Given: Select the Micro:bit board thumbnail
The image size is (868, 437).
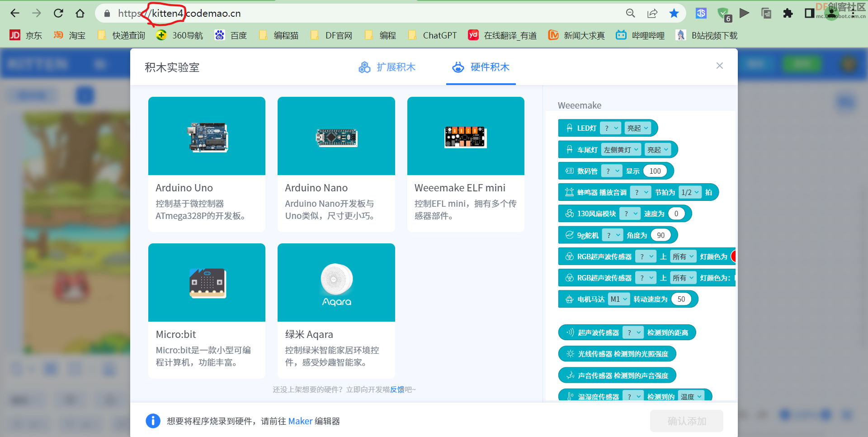Looking at the screenshot, I should pyautogui.click(x=207, y=283).
